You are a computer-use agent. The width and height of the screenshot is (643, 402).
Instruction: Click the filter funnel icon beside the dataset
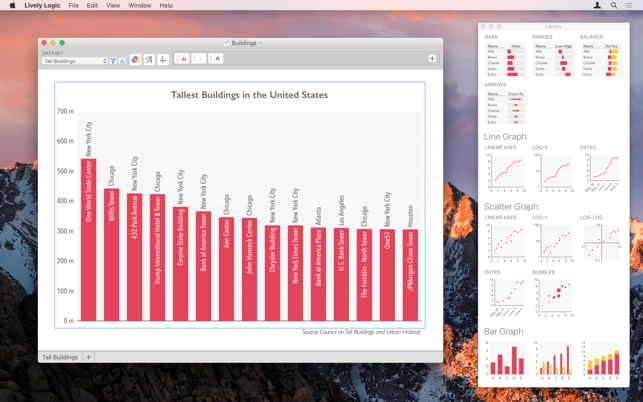coord(113,61)
